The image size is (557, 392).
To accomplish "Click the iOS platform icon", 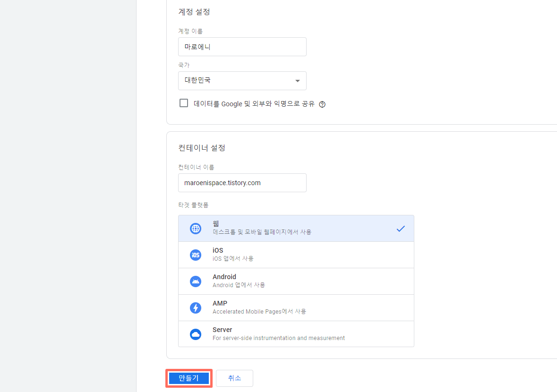I will 196,255.
